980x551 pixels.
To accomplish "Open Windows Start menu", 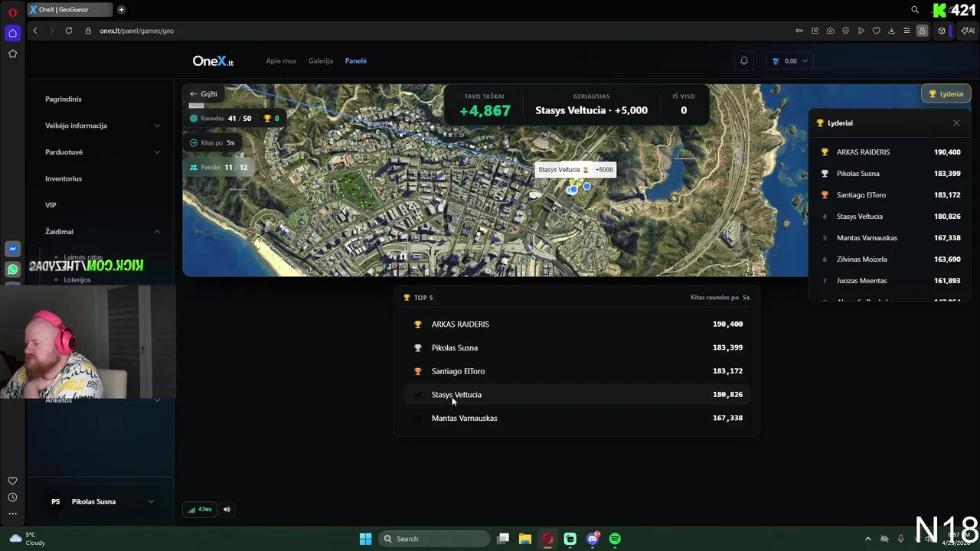I will tap(365, 539).
